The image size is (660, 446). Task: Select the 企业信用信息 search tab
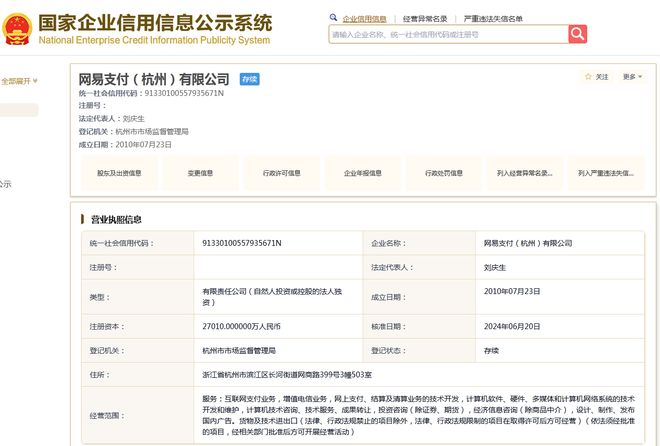(365, 19)
